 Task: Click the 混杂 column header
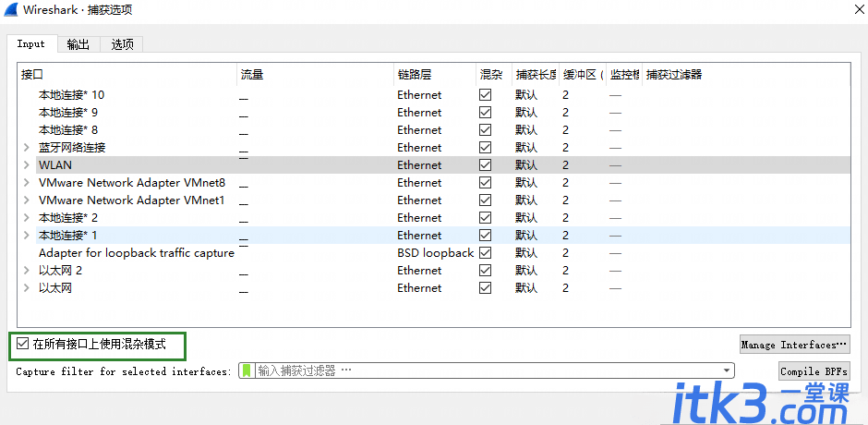[494, 74]
